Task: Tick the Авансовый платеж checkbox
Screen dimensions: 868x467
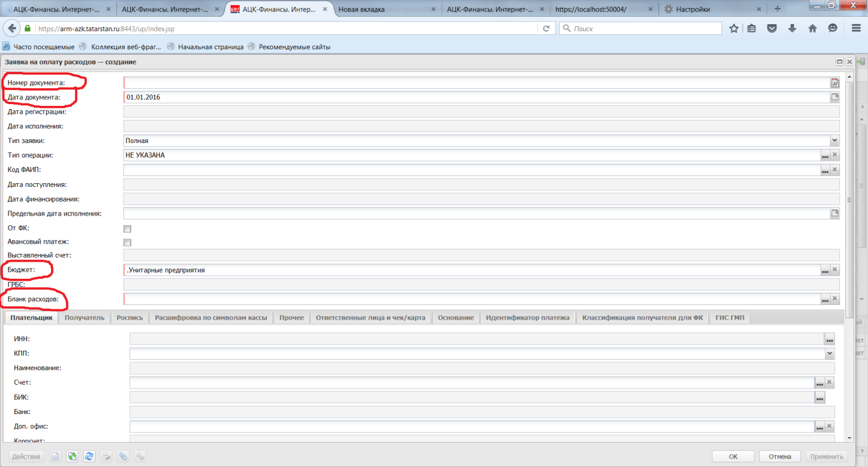Action: point(127,242)
